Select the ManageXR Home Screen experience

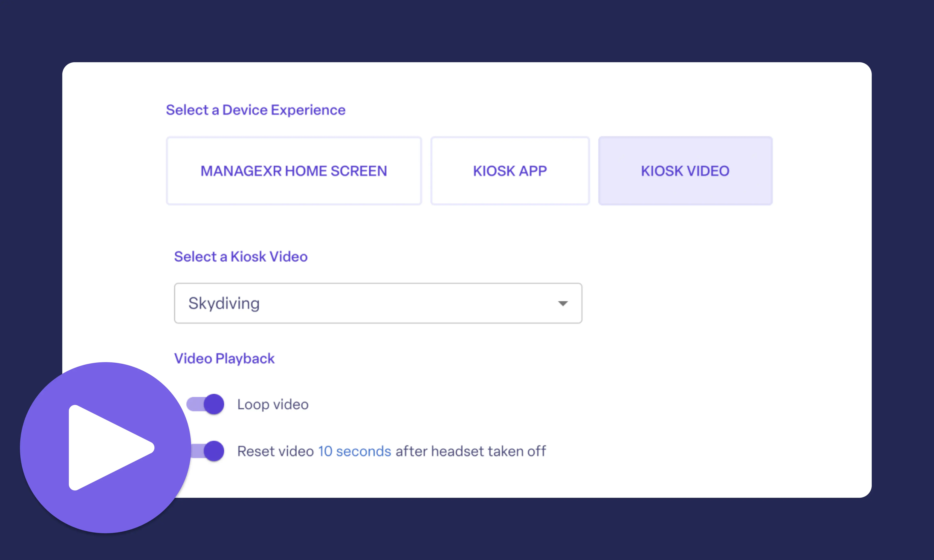pos(294,171)
